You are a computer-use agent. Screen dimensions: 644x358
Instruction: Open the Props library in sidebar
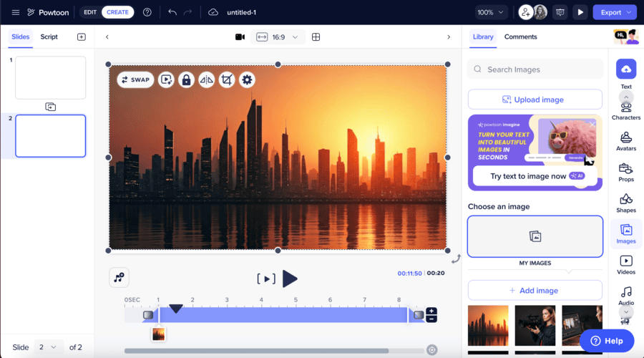(x=626, y=172)
